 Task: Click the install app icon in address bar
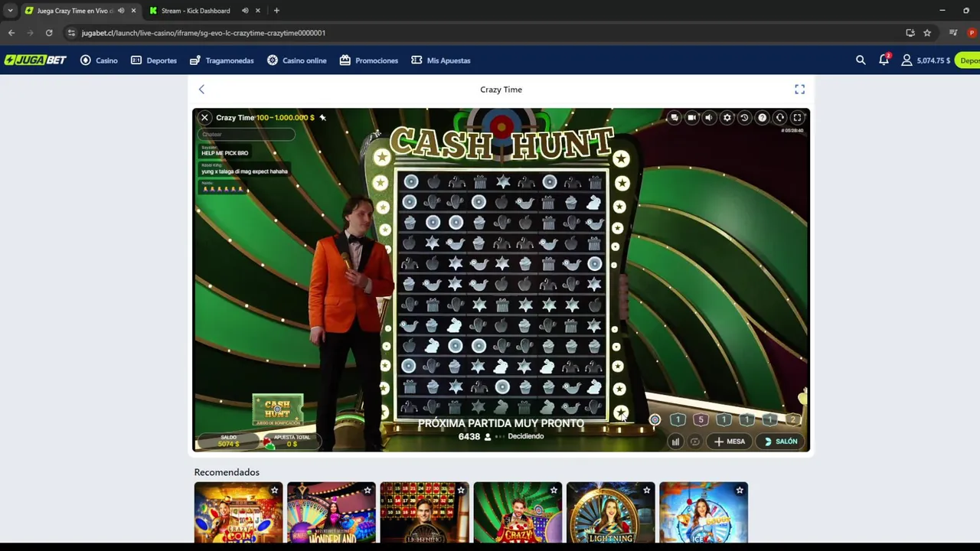pos(910,33)
